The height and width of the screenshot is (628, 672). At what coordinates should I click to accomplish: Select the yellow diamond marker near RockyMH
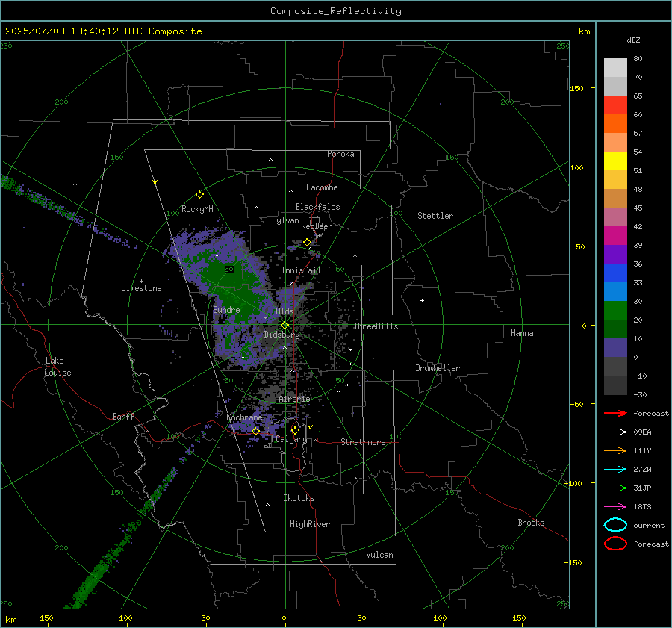199,195
